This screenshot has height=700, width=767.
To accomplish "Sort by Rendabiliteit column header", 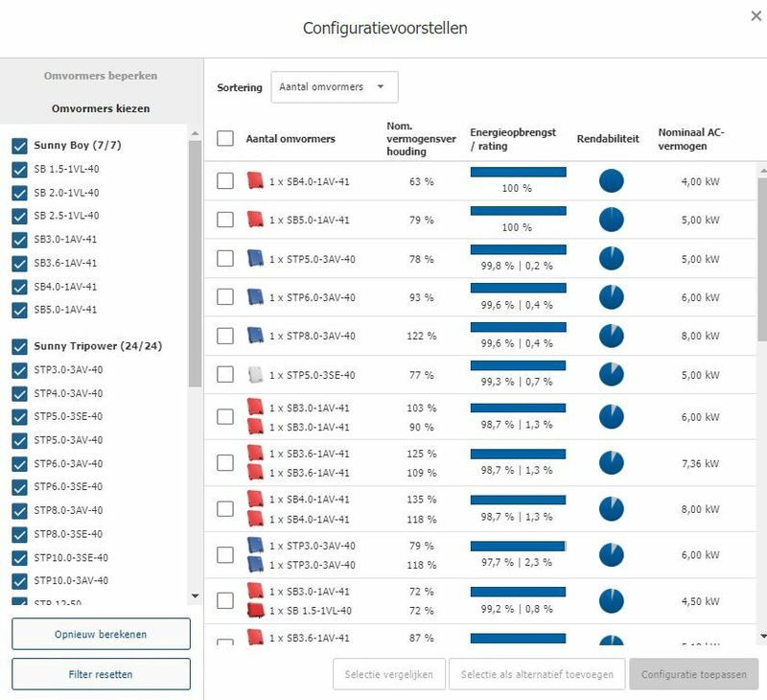I will (x=608, y=139).
